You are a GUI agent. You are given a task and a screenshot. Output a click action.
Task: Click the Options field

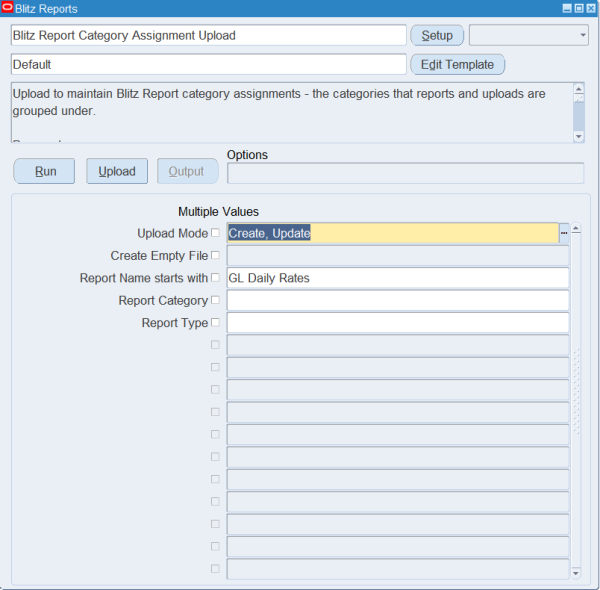[x=406, y=173]
